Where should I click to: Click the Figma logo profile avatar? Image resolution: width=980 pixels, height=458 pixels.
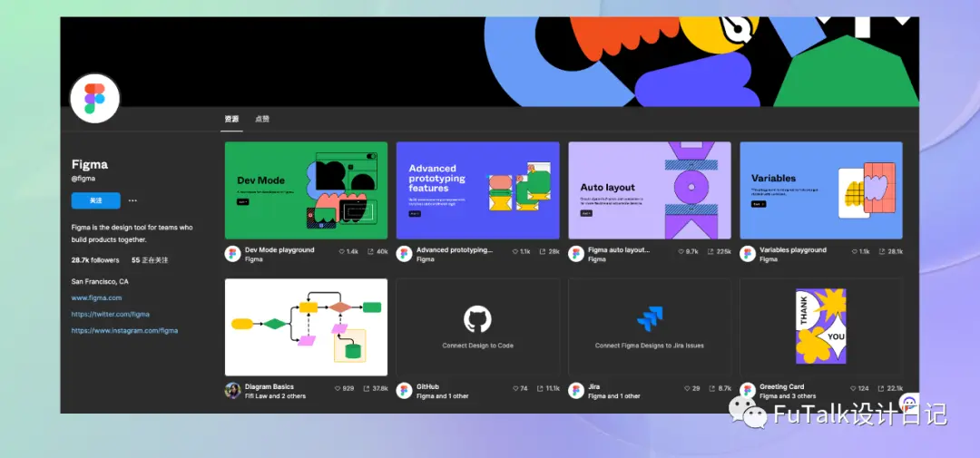coord(94,98)
